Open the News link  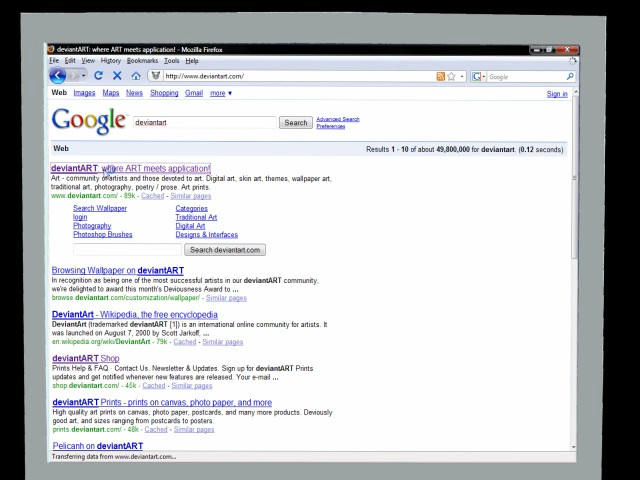tap(134, 93)
